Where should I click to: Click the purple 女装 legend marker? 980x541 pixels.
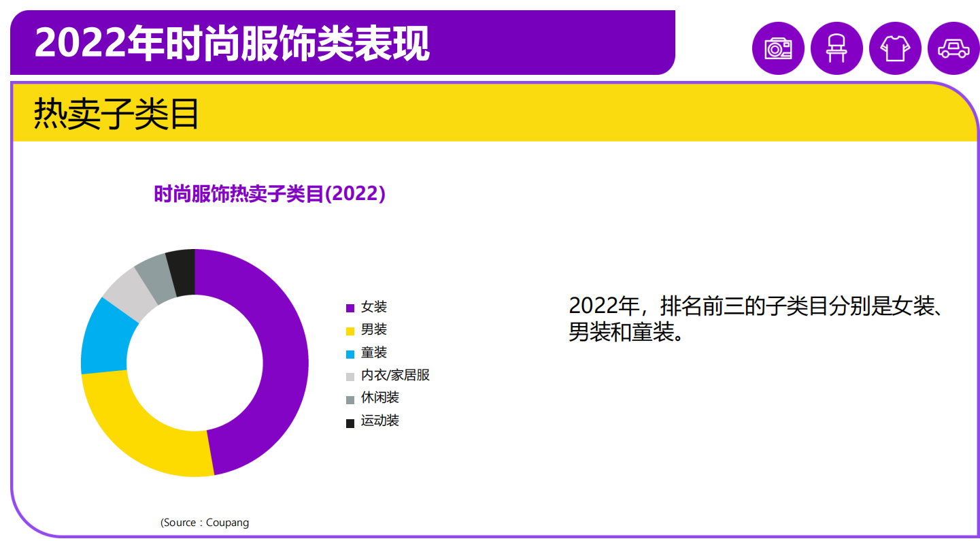(349, 307)
